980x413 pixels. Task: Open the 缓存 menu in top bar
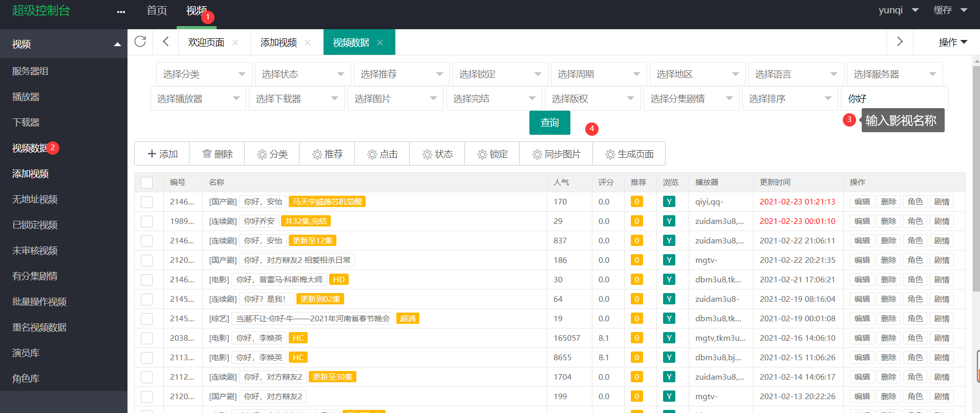950,10
